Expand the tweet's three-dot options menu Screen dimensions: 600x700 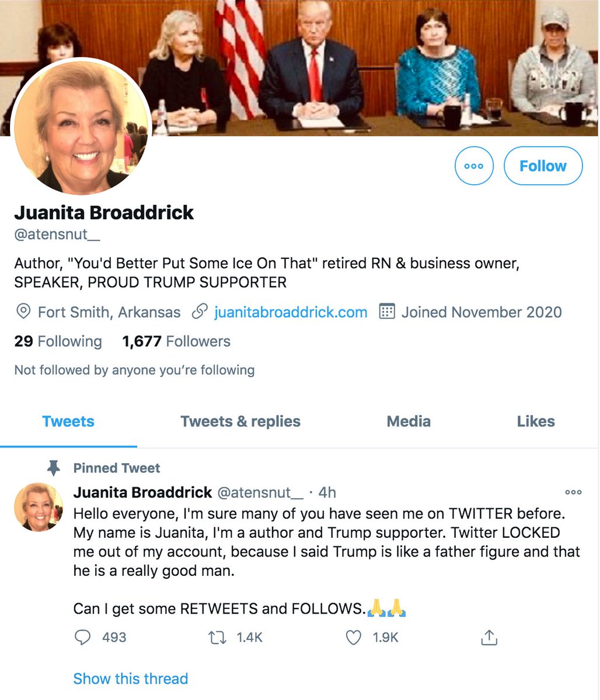[573, 492]
